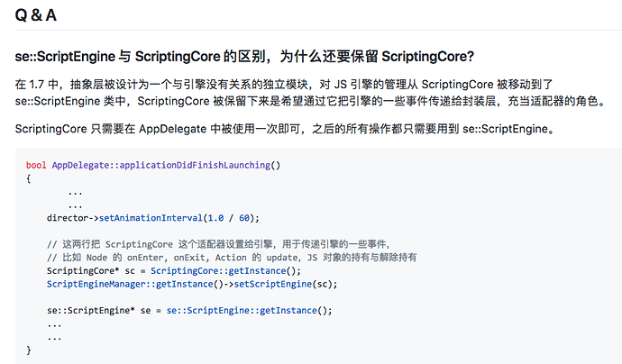Viewport: 622px width, 364px height.
Task: Click the opening curly brace in code
Action: [29, 178]
